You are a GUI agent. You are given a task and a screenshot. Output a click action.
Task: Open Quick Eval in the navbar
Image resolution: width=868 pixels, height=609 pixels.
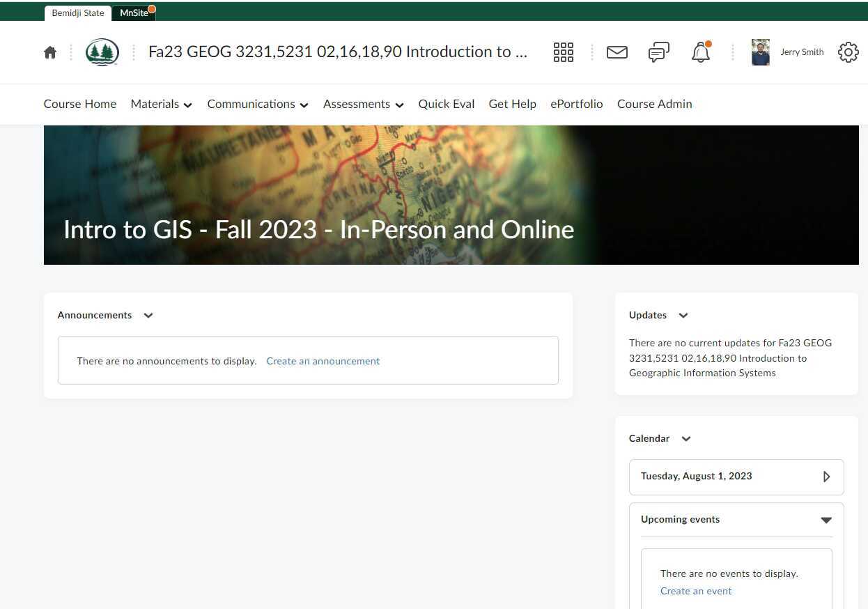point(446,104)
